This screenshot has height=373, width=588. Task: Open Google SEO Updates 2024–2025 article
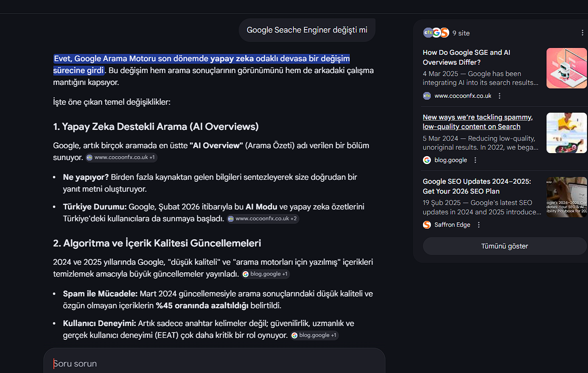[x=477, y=186]
